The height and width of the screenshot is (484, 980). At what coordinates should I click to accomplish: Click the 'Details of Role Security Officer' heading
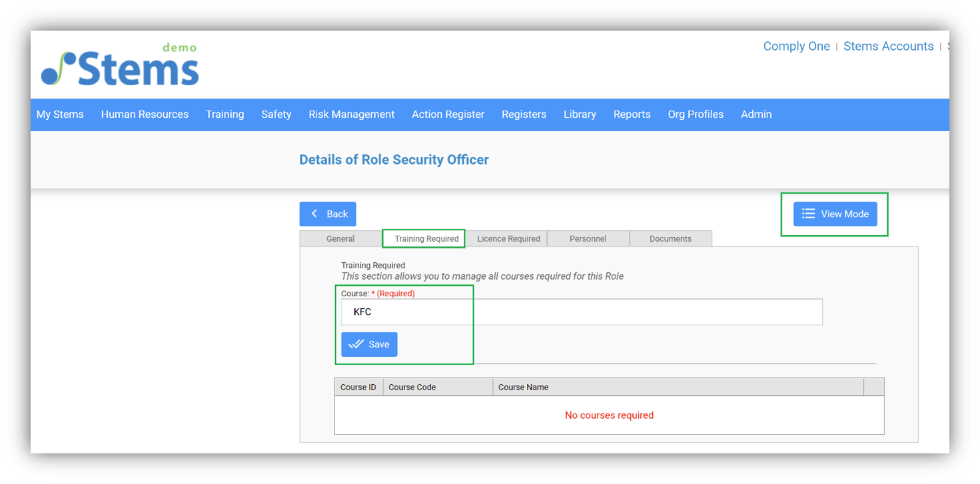pyautogui.click(x=394, y=160)
